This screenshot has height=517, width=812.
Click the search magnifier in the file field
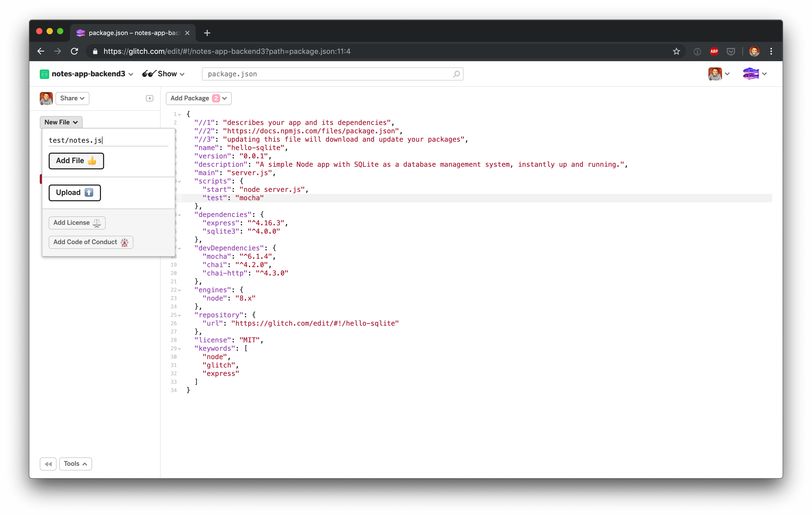(x=456, y=74)
